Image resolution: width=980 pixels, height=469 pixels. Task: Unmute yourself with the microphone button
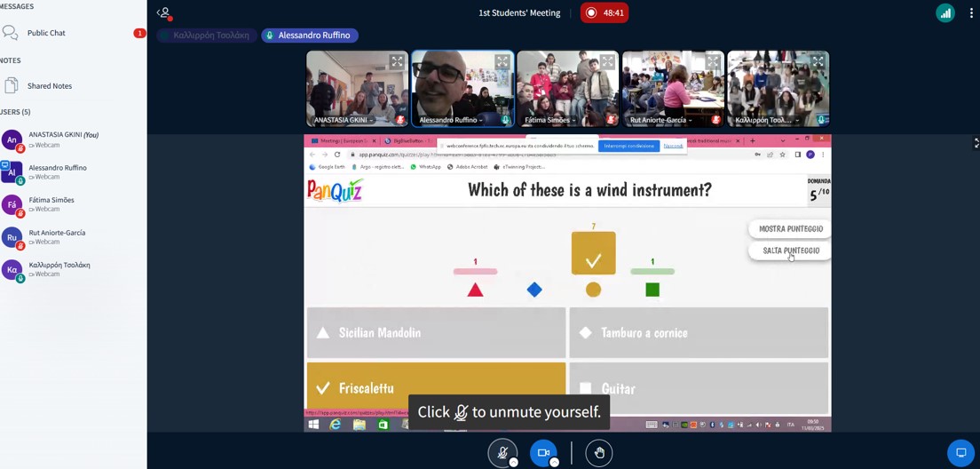click(x=502, y=453)
